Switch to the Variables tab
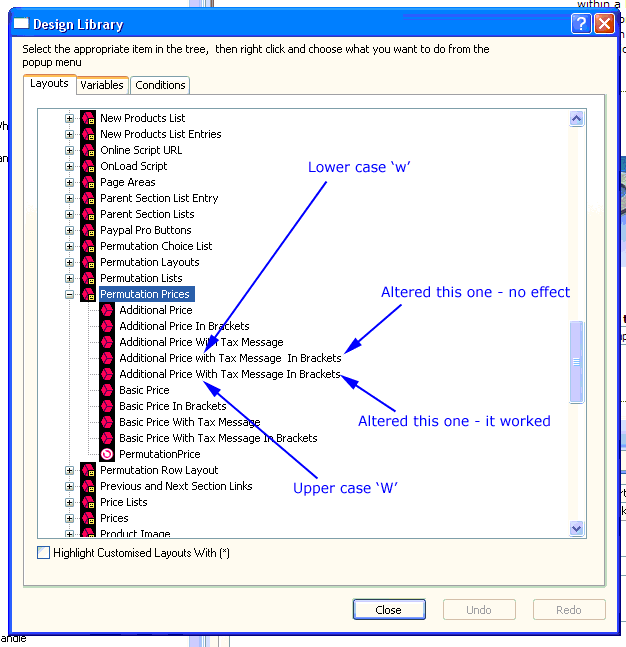 coord(102,85)
